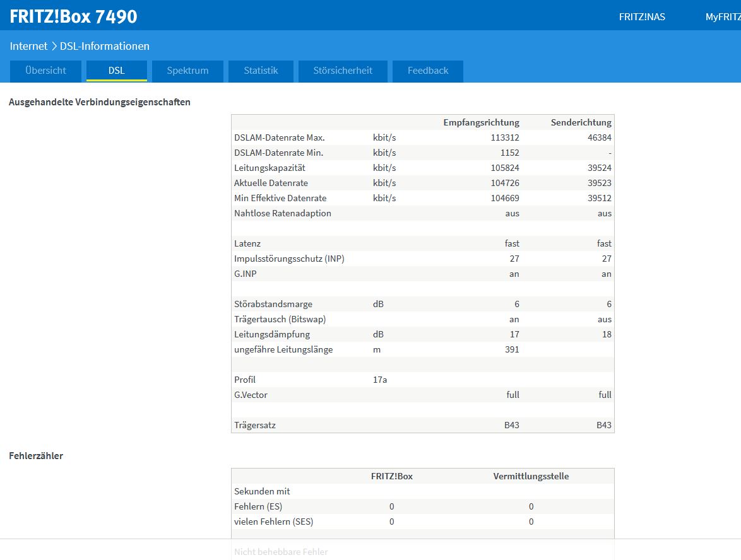Go to the Störsicherheit tab
741x560 pixels.
(343, 71)
